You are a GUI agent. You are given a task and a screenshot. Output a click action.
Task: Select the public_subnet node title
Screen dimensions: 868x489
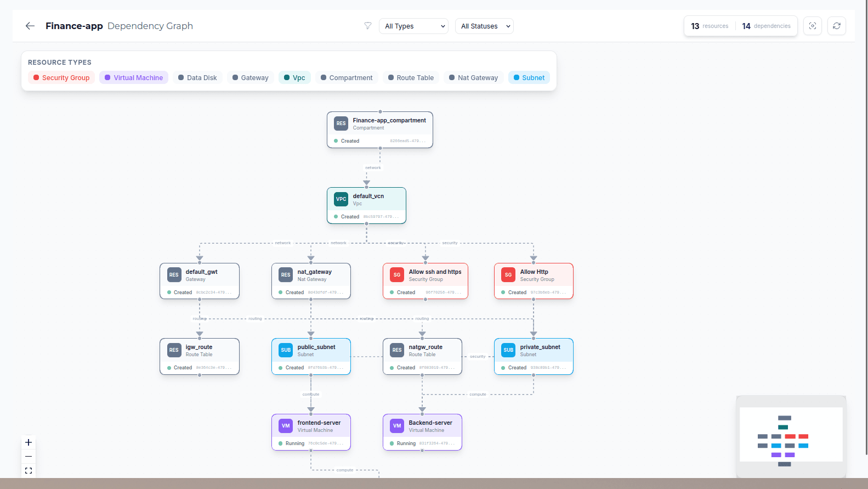click(x=316, y=347)
